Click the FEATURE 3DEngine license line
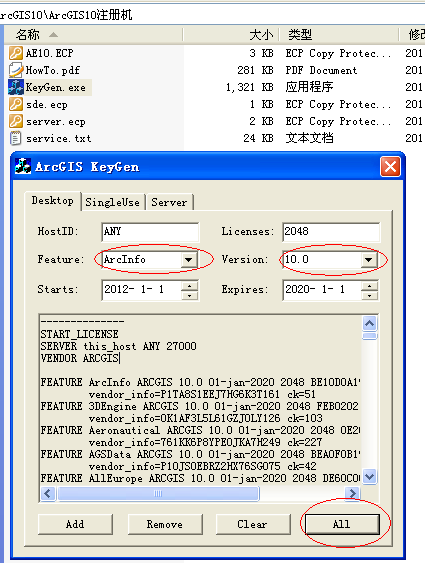425x563 pixels. (x=199, y=406)
